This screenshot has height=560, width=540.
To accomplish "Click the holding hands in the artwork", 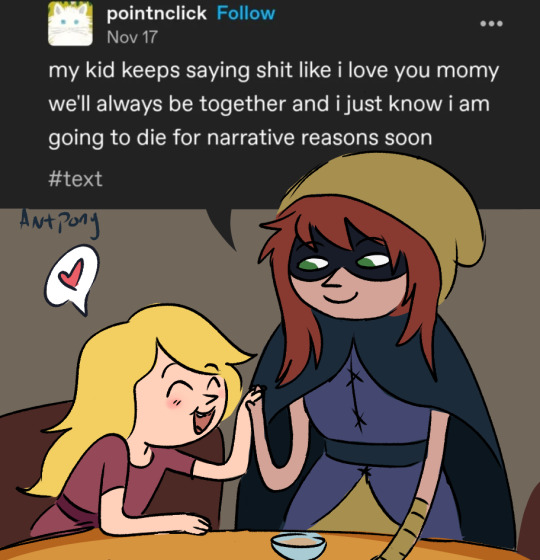I will [254, 398].
